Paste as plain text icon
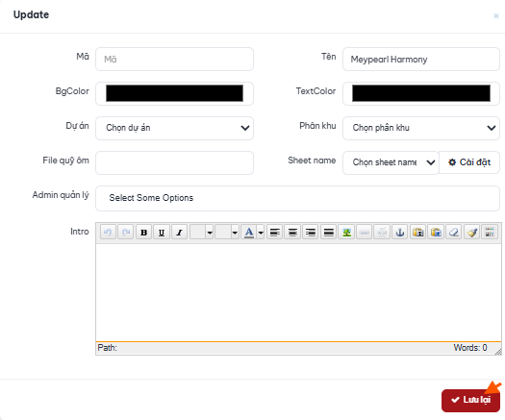This screenshot has height=420, width=505. 418,232
